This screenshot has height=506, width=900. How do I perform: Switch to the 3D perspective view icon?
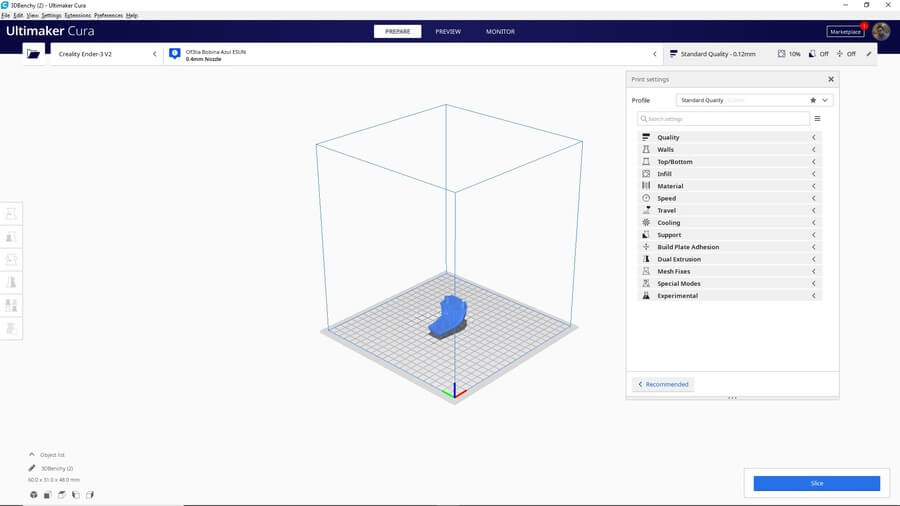(x=33, y=494)
